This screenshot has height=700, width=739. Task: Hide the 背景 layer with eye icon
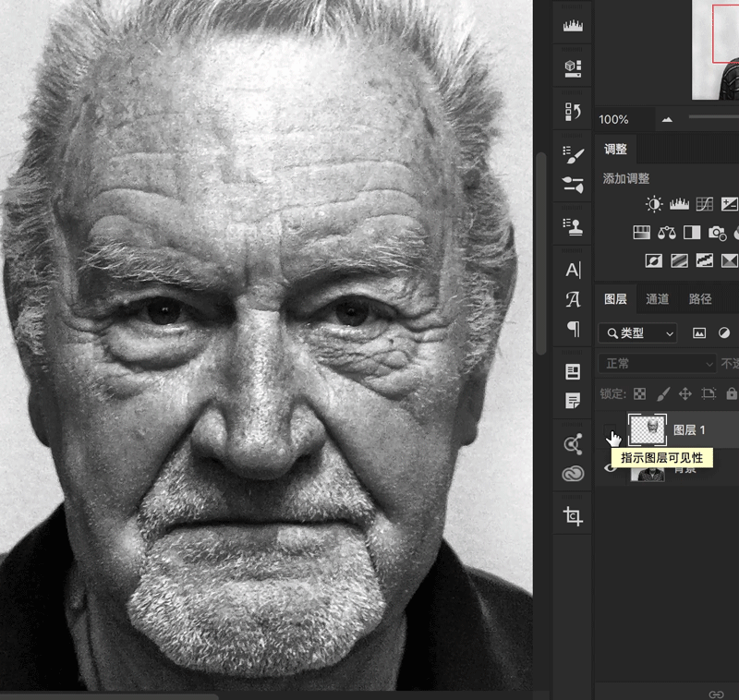(x=610, y=467)
